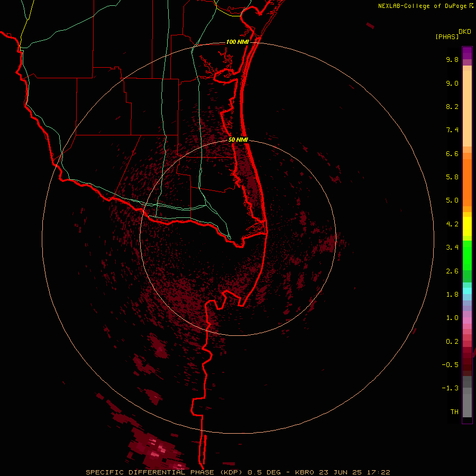Image resolution: width=476 pixels, height=476 pixels.
Task: Click the [PHAS] legend unit label
Action: click(x=447, y=36)
